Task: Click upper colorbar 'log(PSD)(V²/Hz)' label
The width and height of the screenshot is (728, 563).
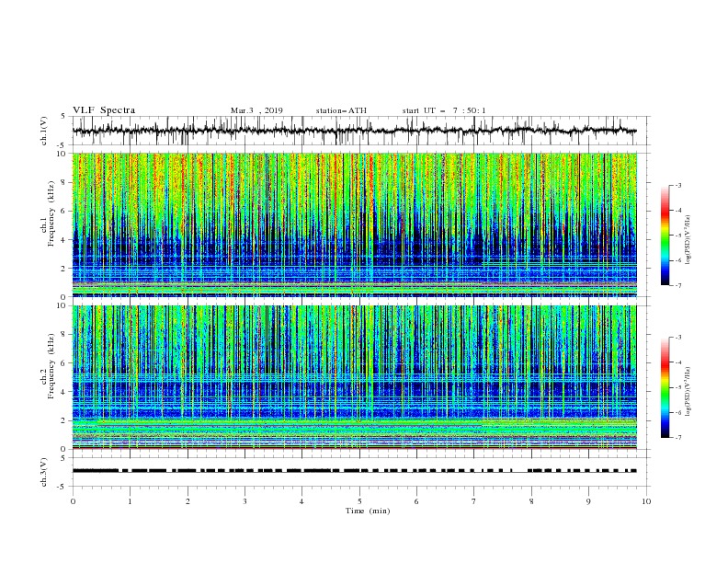Action: [x=688, y=240]
